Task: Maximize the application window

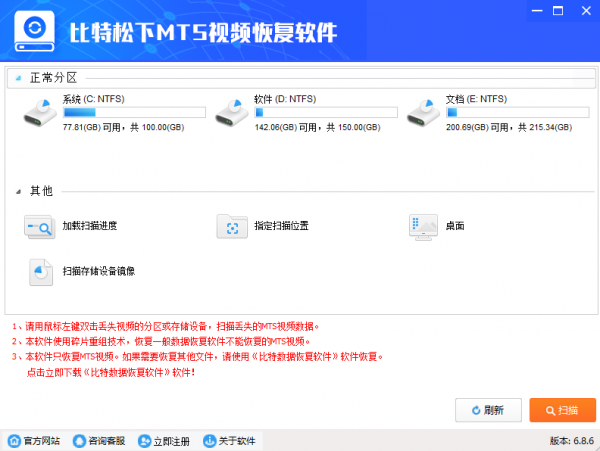Action: [558, 11]
